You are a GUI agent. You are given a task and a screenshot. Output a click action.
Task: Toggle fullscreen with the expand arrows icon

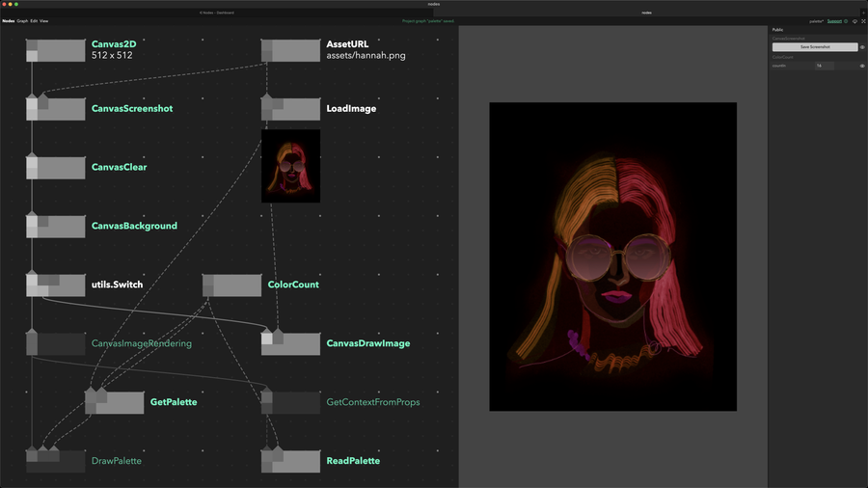click(x=862, y=20)
